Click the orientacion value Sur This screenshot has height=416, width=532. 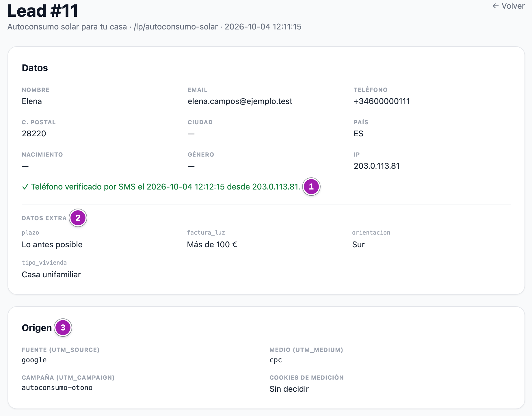[x=358, y=245]
